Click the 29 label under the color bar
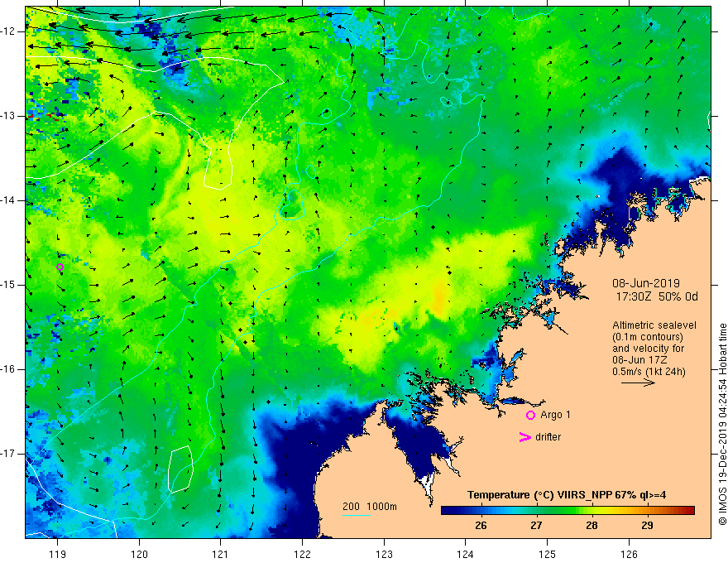 coord(647,526)
